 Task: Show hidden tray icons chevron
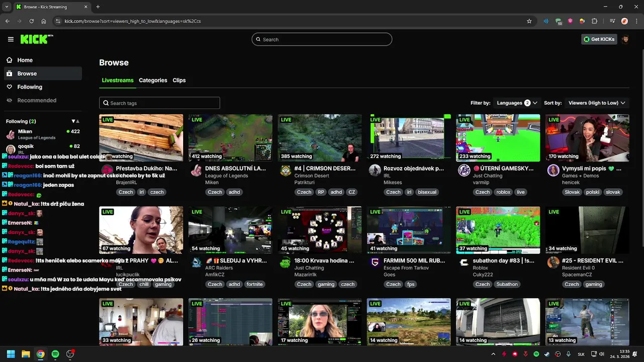[493, 354]
